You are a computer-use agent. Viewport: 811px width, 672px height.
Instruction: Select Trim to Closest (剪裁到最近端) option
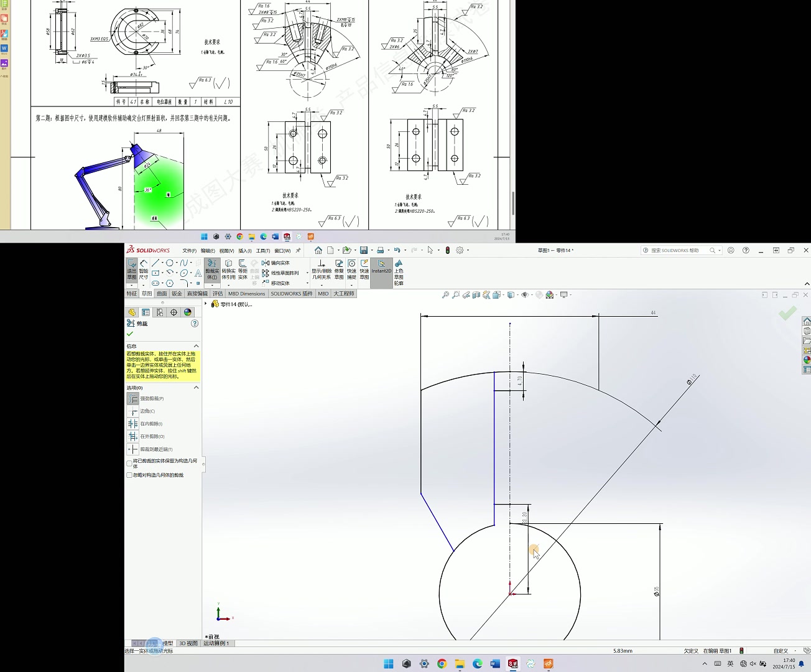pos(132,449)
